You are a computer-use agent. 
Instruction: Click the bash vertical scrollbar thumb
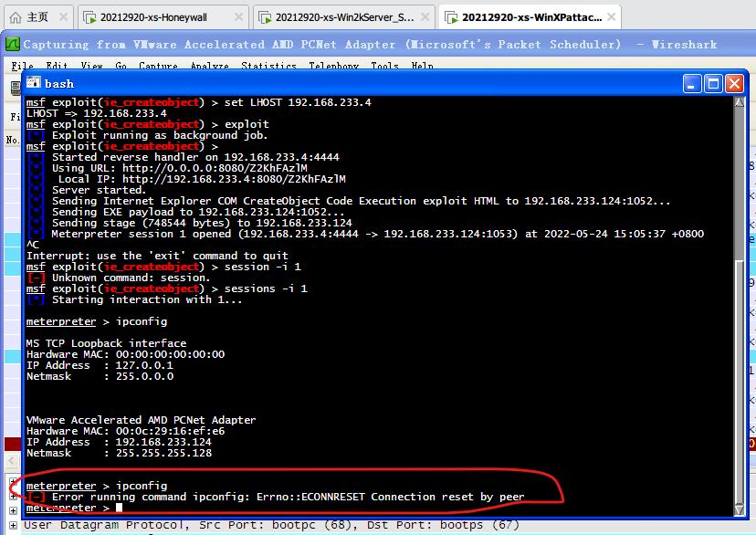(740, 381)
